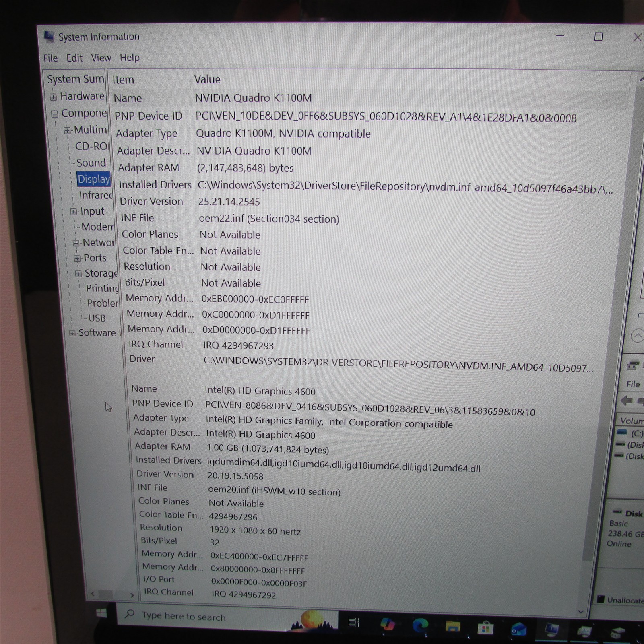The width and height of the screenshot is (644, 644).
Task: Open the Edit menu
Action: [x=74, y=58]
